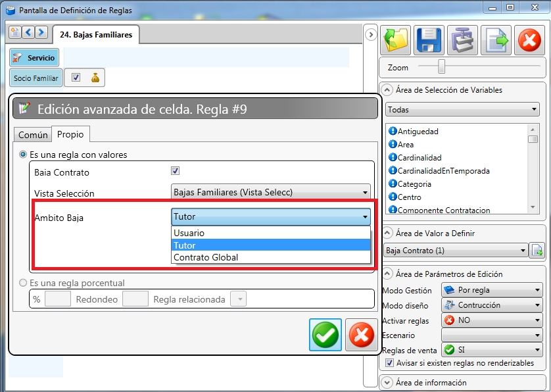Image resolution: width=551 pixels, height=392 pixels.
Task: Select the CardinalidadEnTemporada variable
Action: pyautogui.click(x=439, y=170)
